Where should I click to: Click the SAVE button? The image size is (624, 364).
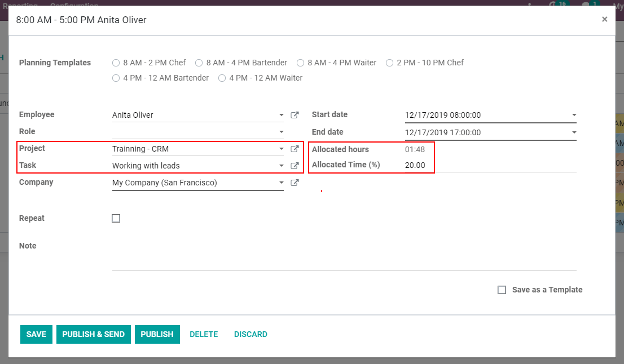coord(36,334)
